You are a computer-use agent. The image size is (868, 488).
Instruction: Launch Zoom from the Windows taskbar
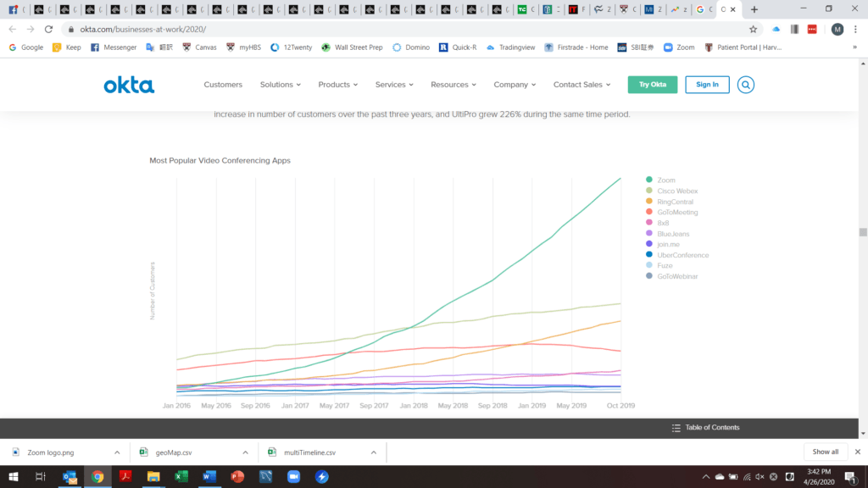coord(294,477)
